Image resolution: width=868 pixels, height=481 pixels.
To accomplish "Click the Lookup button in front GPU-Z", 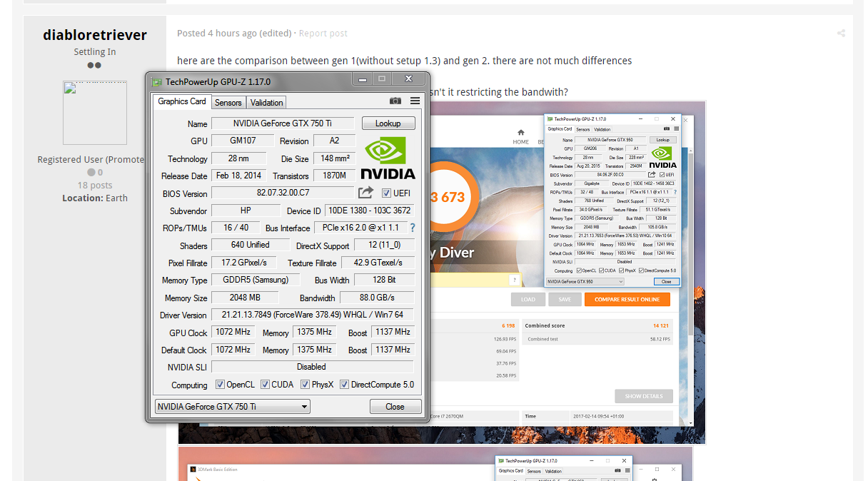I will (388, 123).
